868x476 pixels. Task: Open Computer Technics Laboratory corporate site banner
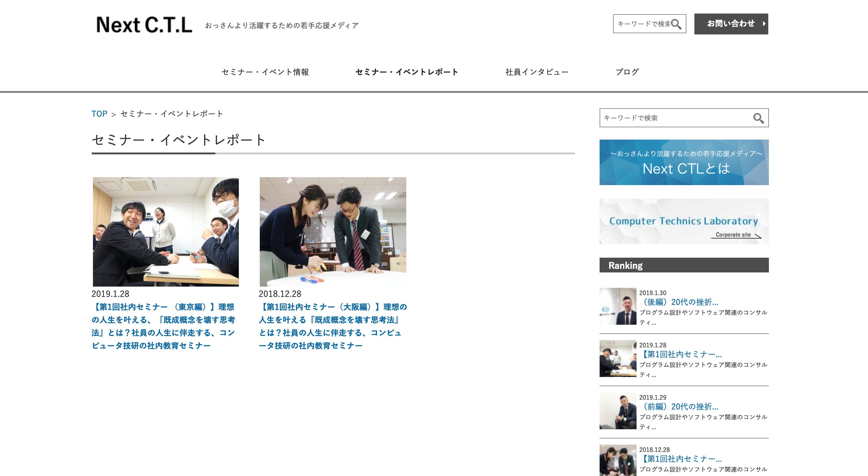point(684,221)
